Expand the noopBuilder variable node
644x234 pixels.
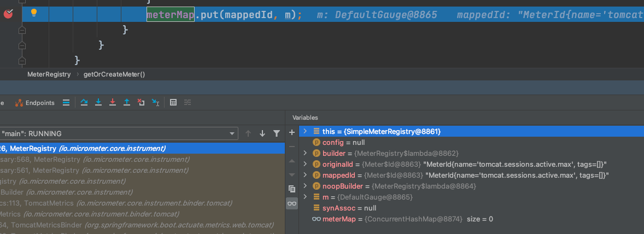pos(305,186)
